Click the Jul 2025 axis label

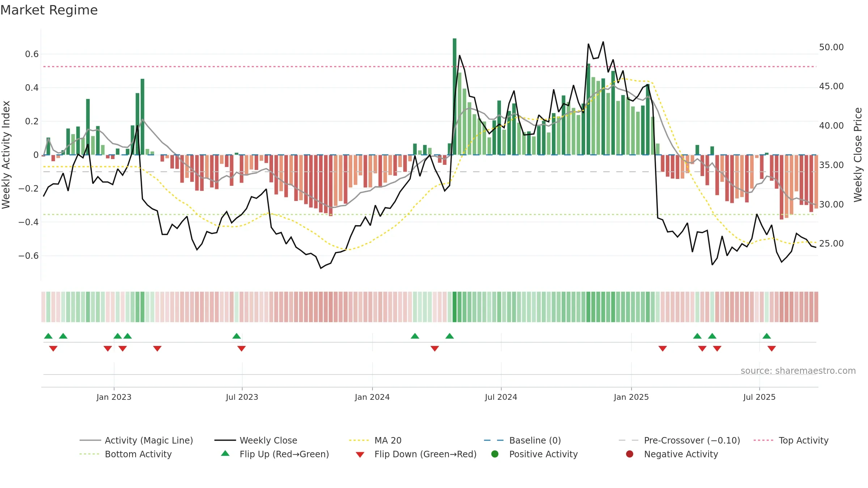coord(759,397)
